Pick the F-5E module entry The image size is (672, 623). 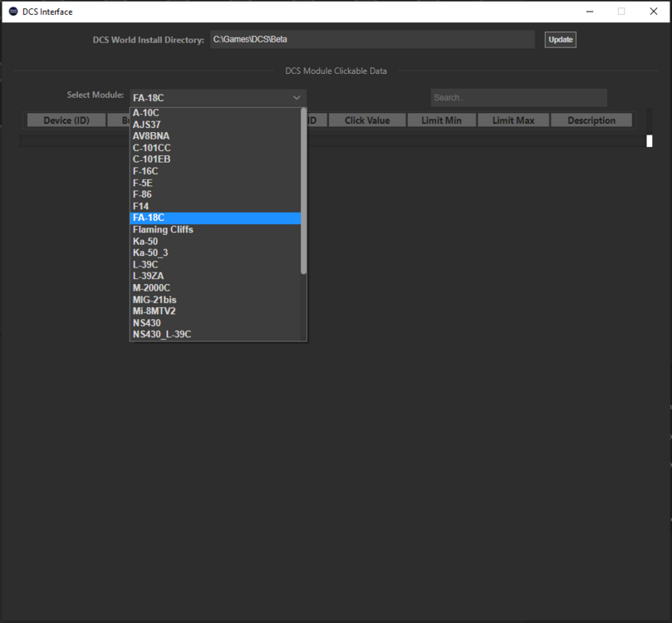[x=215, y=183]
